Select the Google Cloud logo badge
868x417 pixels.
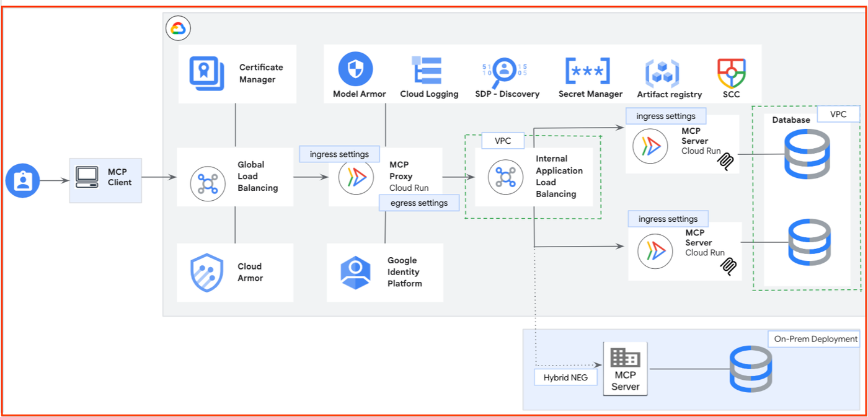[x=178, y=28]
